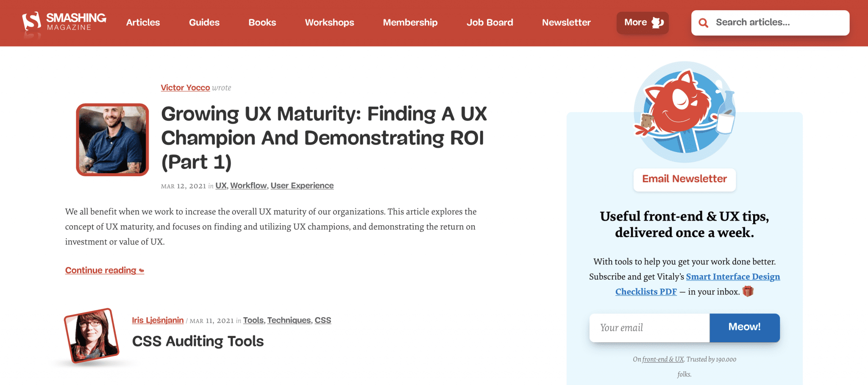The width and height of the screenshot is (868, 385).
Task: Open the Membership page
Action: coord(410,22)
